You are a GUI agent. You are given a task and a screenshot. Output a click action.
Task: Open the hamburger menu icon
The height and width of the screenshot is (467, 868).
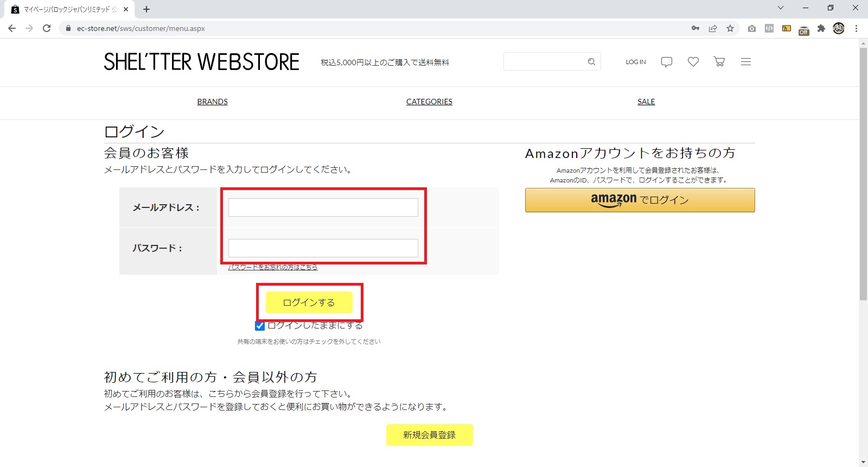click(x=746, y=62)
